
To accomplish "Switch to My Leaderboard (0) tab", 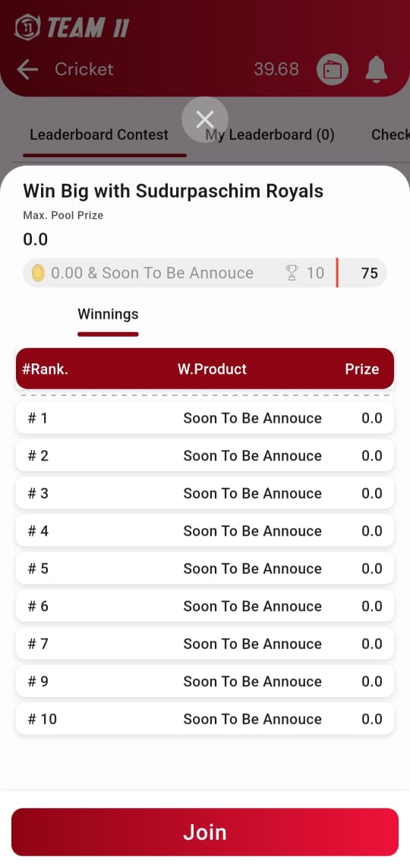I will [270, 135].
